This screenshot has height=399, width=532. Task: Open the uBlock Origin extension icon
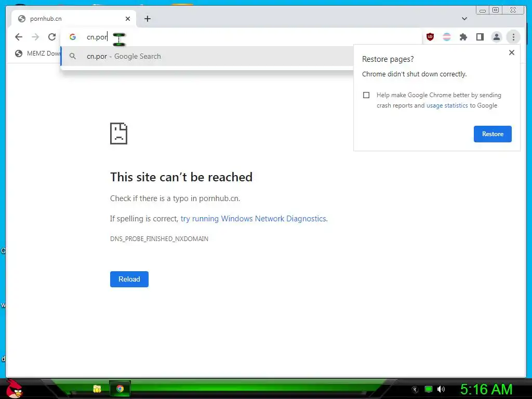(x=430, y=37)
